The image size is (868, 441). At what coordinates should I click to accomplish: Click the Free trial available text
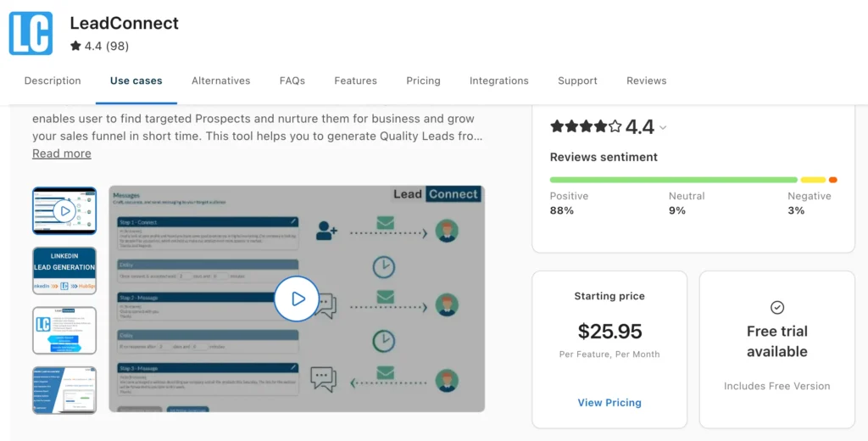pyautogui.click(x=777, y=341)
